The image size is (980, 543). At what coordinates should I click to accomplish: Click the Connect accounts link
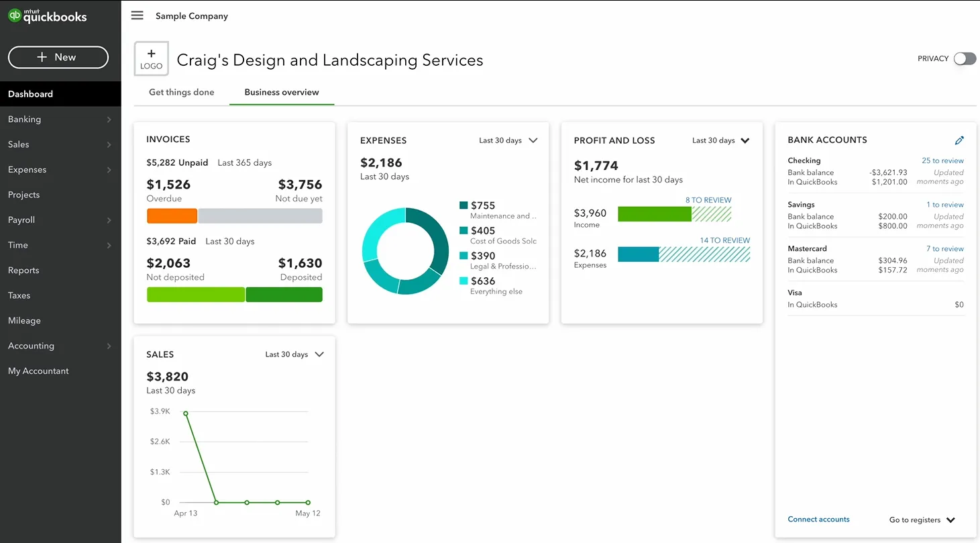[x=818, y=520]
